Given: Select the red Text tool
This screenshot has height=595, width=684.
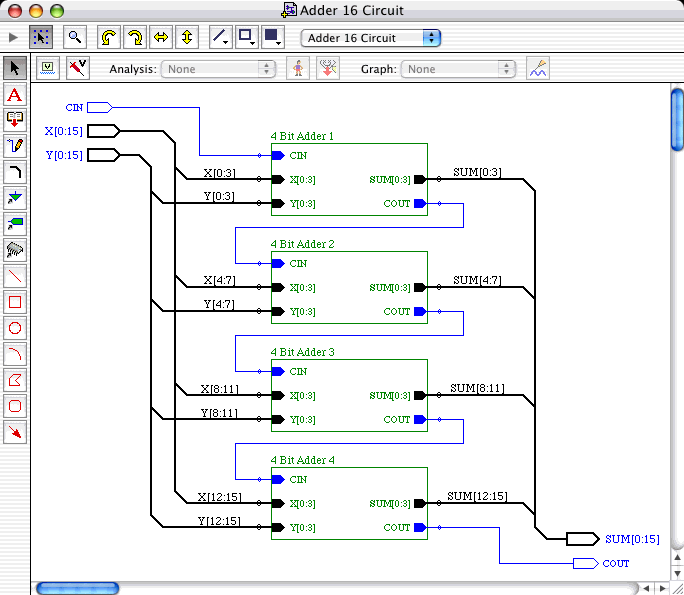Looking at the screenshot, I should 15,95.
